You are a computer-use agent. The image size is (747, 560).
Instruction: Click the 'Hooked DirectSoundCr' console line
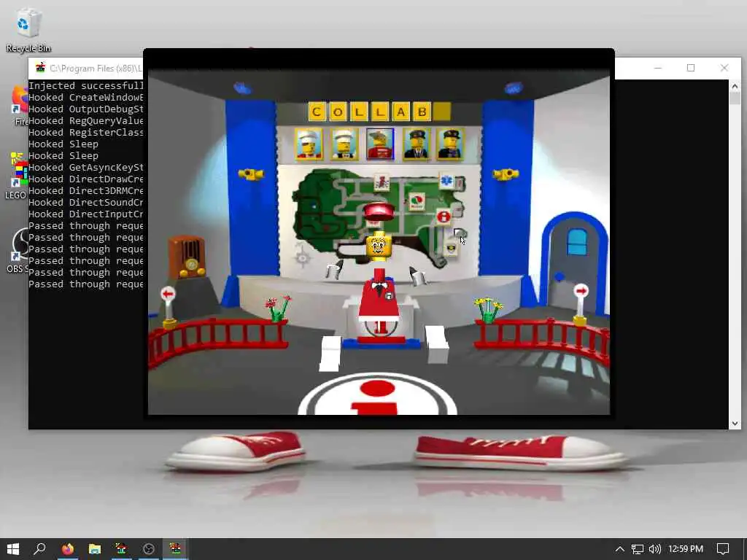86,203
